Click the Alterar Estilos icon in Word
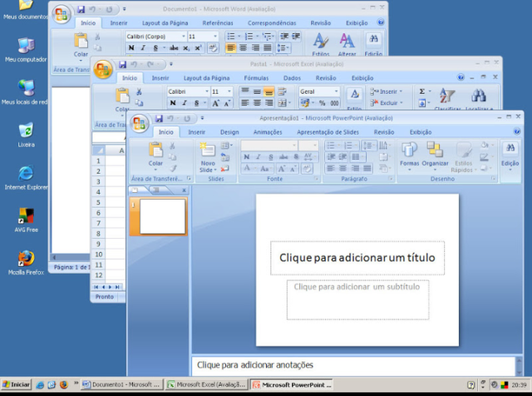The image size is (532, 396). 347,41
